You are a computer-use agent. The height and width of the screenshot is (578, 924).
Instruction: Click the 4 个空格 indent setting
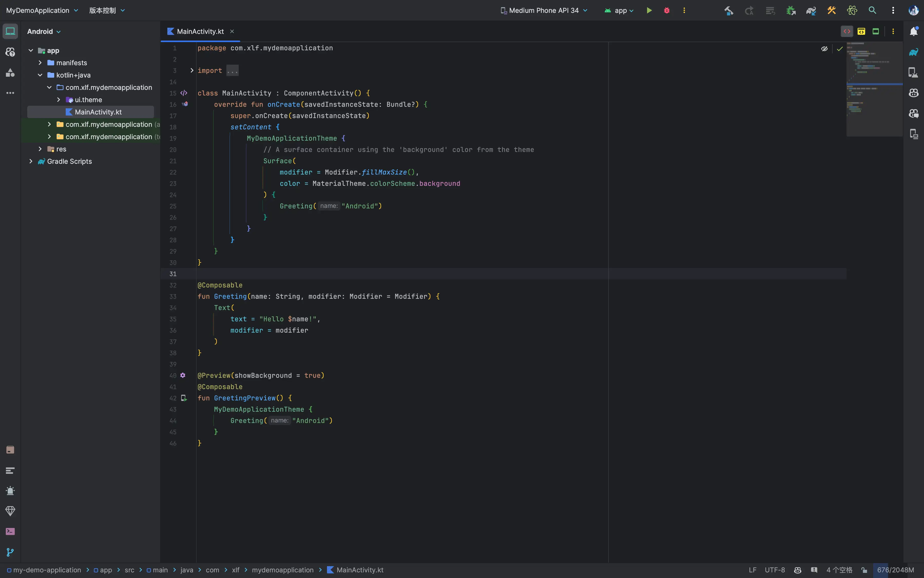coord(839,570)
